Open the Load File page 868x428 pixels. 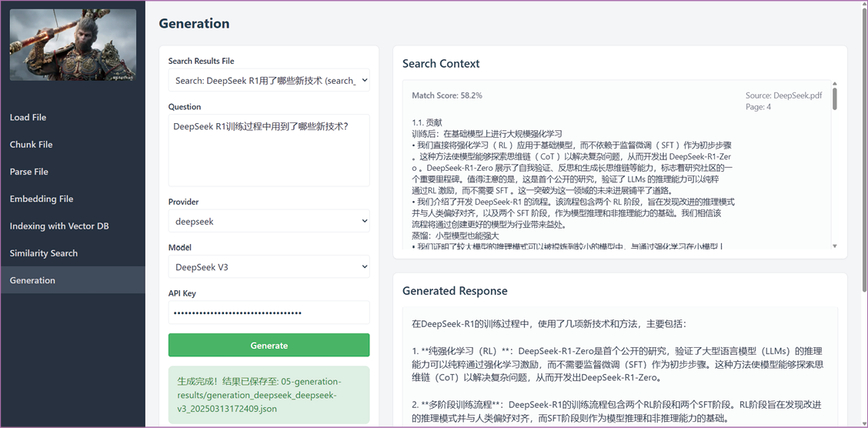28,118
